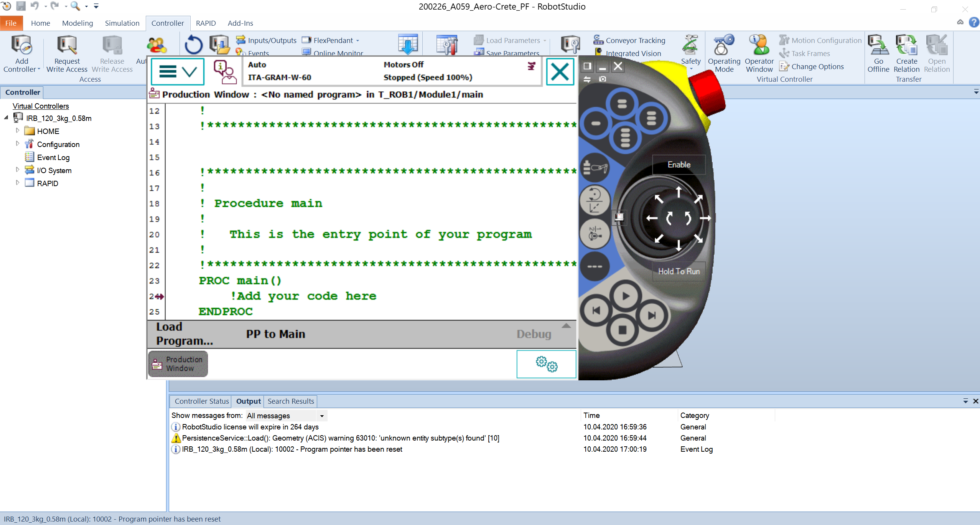This screenshot has height=525, width=980.
Task: Select Request Write Access
Action: click(66, 54)
